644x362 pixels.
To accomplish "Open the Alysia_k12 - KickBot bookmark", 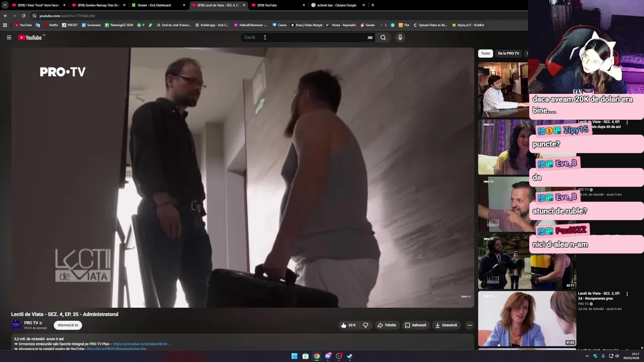I will pyautogui.click(x=468, y=25).
